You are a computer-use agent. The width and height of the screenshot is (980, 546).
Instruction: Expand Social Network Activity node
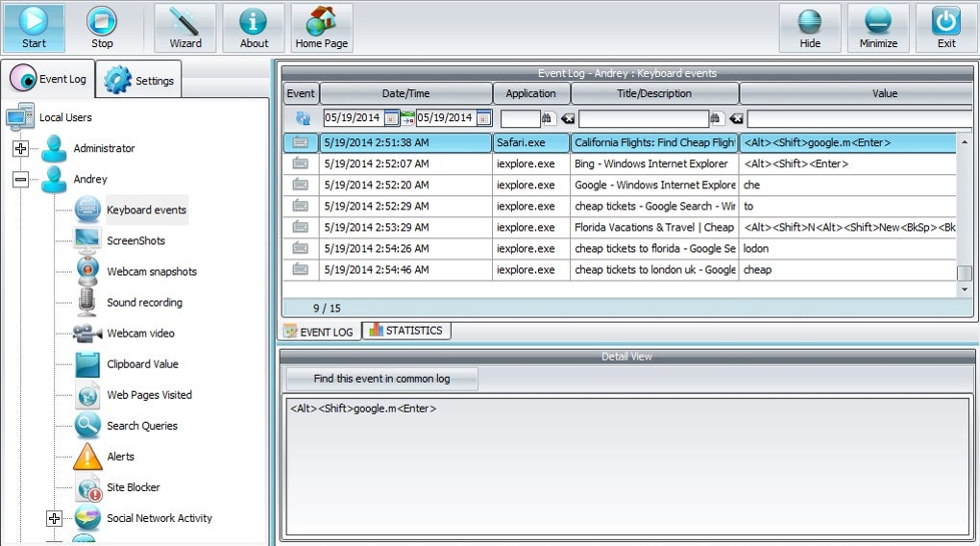54,518
